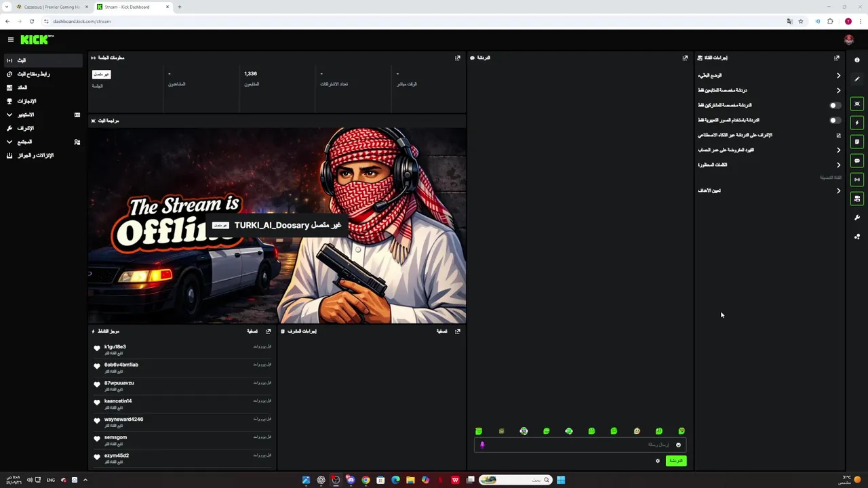Click the studio icon beside الاستوديو
This screenshot has width=868, height=488.
click(77, 115)
